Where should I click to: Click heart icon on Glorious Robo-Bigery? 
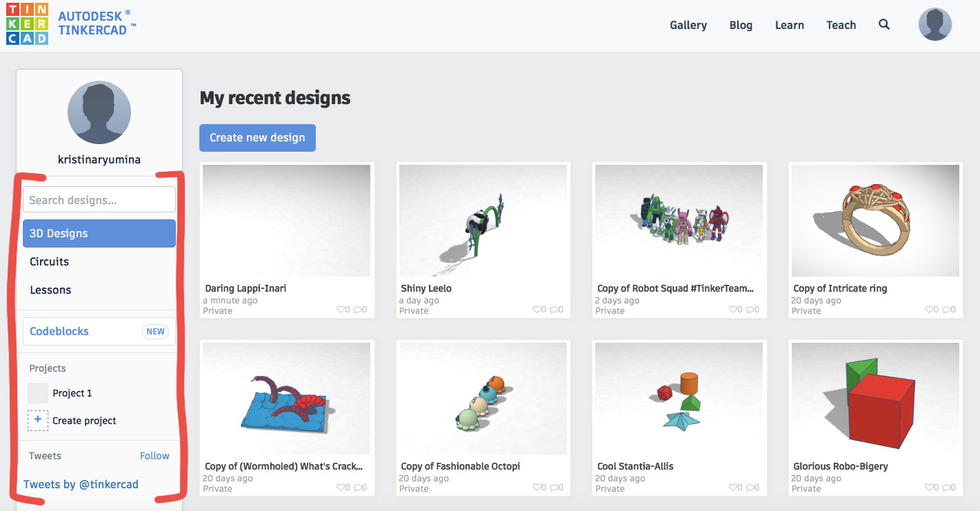pyautogui.click(x=930, y=488)
